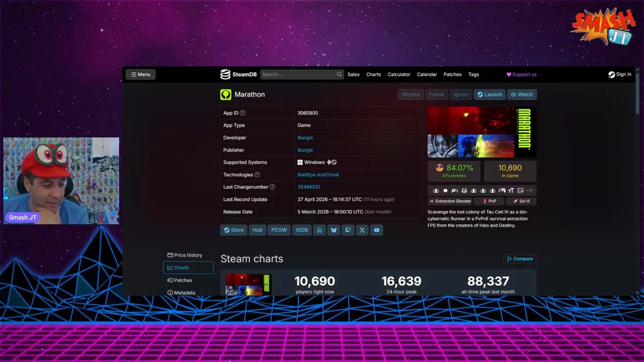Open the Calendar navigation item
Screen dimensions: 644x362
[427, 74]
